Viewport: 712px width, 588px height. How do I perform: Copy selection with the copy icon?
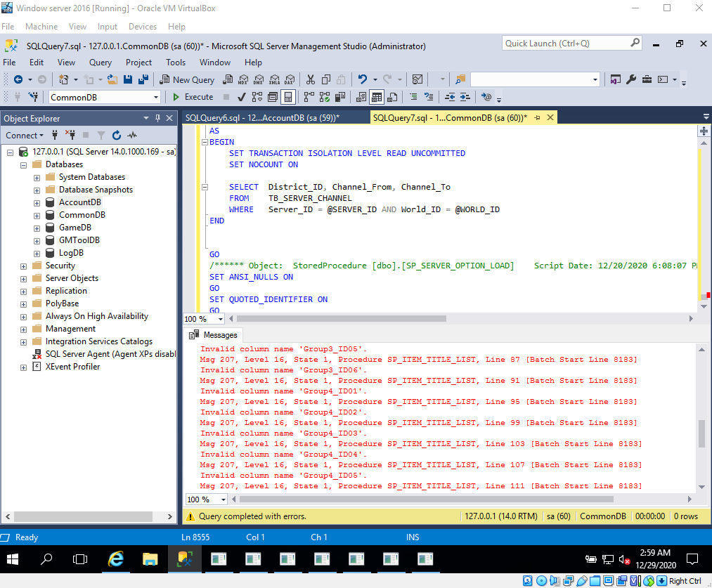[x=326, y=80]
